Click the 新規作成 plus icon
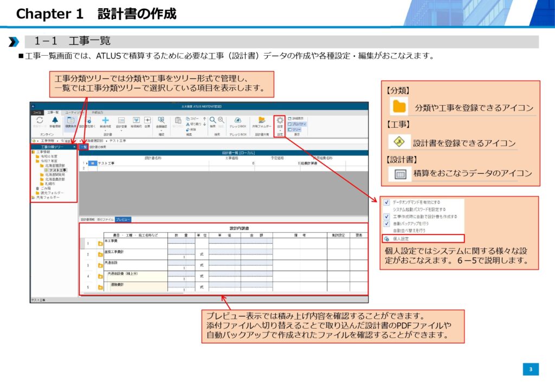Image resolution: width=555 pixels, height=392 pixels. [106, 121]
